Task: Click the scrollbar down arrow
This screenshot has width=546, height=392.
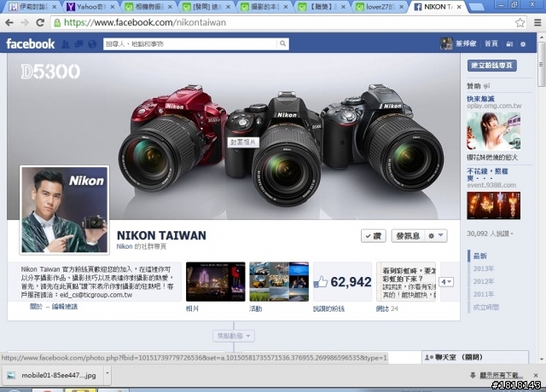Action: [x=541, y=360]
